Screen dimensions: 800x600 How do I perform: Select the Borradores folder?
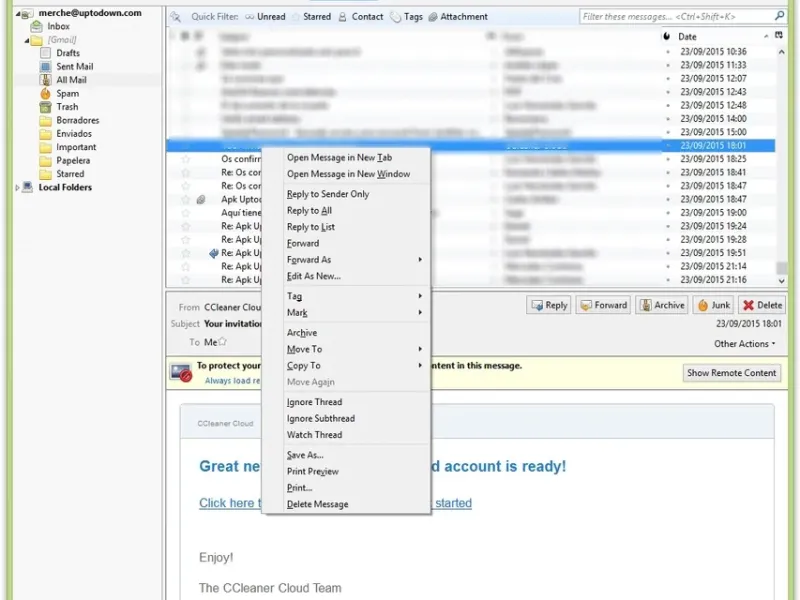tap(78, 120)
